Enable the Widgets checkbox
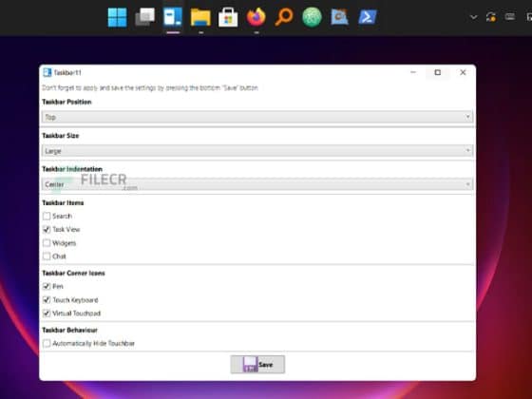532x399 pixels. pos(47,243)
